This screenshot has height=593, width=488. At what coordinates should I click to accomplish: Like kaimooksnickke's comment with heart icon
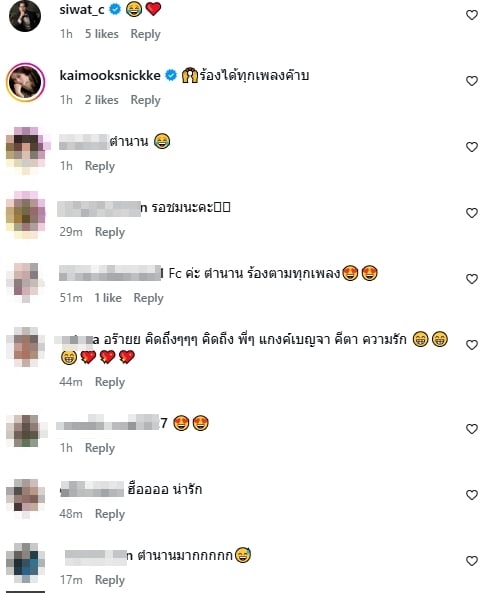click(471, 81)
